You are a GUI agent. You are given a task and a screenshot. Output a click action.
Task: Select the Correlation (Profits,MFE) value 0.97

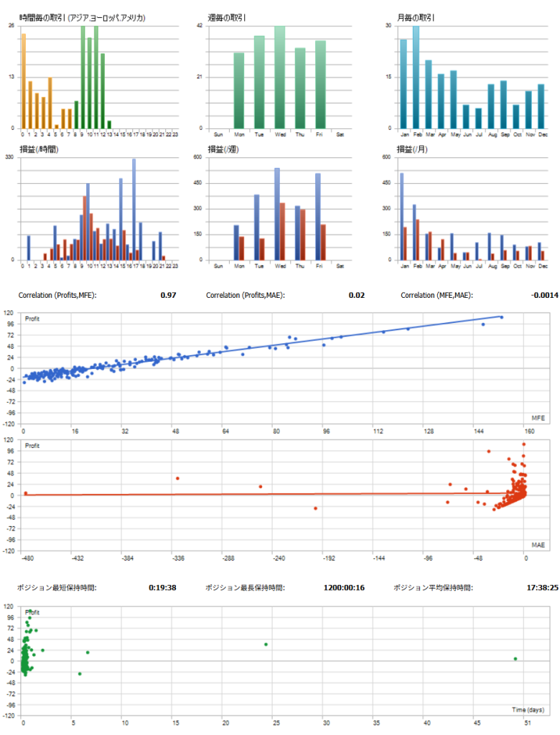click(x=169, y=295)
